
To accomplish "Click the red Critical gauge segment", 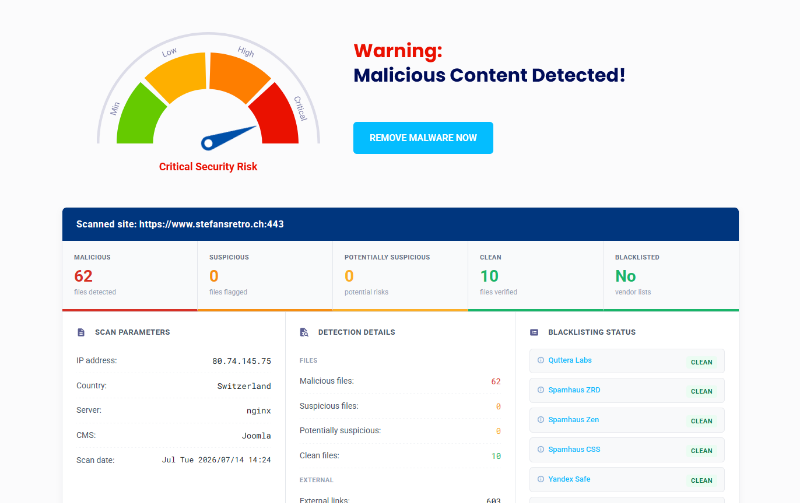I will click(278, 116).
